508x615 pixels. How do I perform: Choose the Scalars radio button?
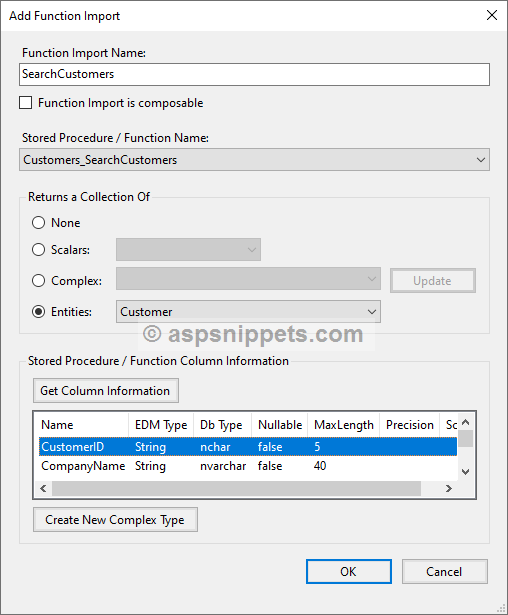pos(38,250)
